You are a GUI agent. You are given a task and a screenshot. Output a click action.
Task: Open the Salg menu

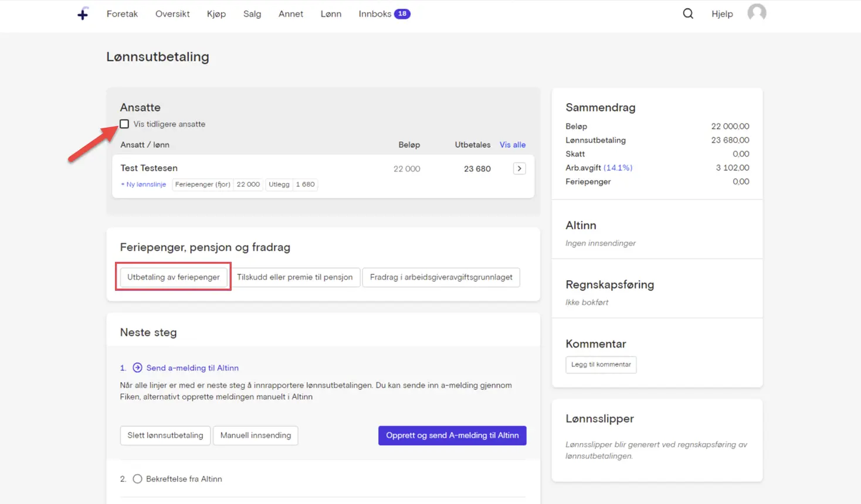(252, 13)
